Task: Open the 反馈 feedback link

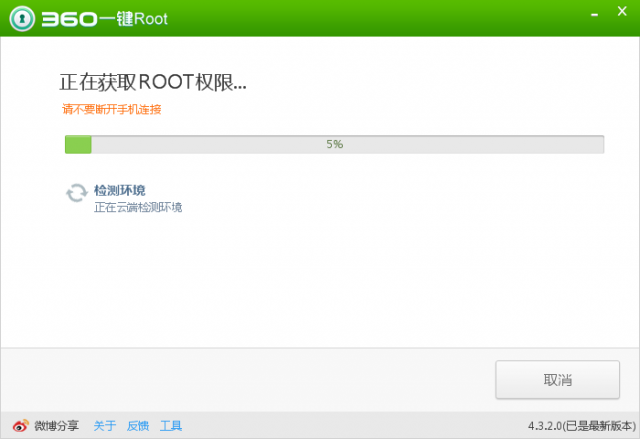Action: coord(138,426)
